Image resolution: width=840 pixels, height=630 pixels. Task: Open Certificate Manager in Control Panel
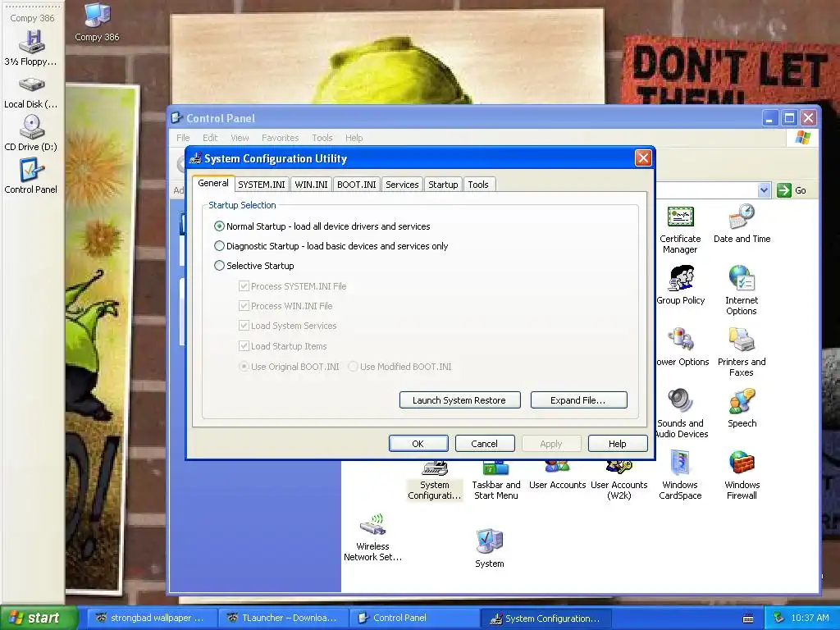(680, 230)
